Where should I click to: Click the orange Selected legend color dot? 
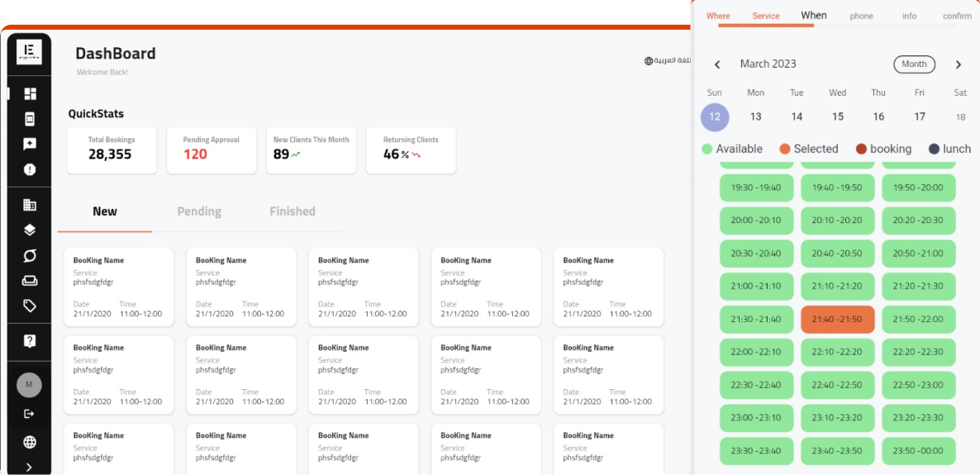pos(785,150)
